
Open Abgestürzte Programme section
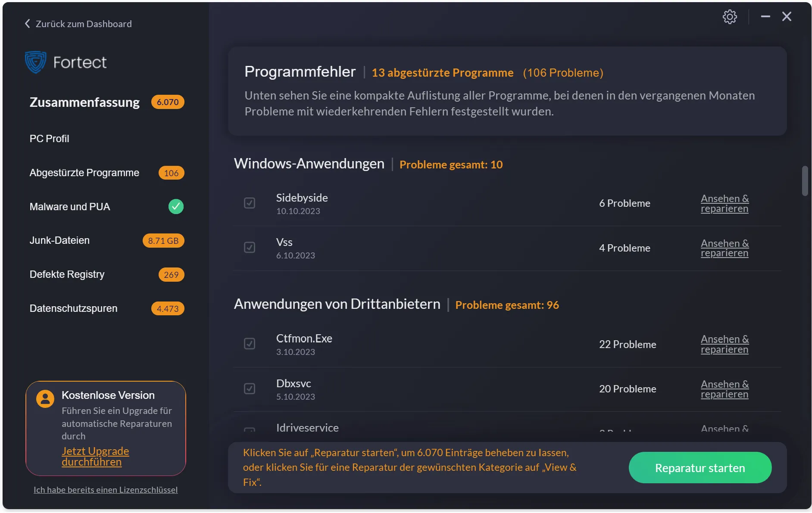click(84, 173)
